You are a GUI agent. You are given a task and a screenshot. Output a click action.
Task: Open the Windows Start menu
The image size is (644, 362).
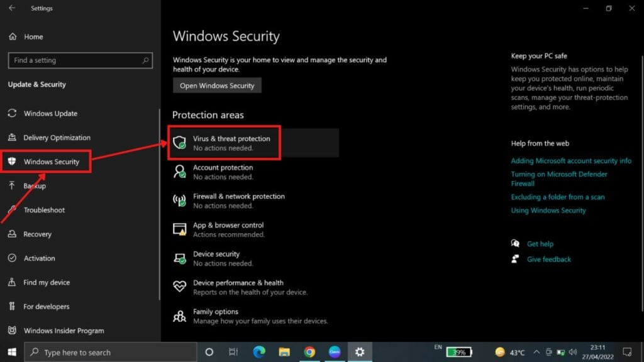point(12,352)
